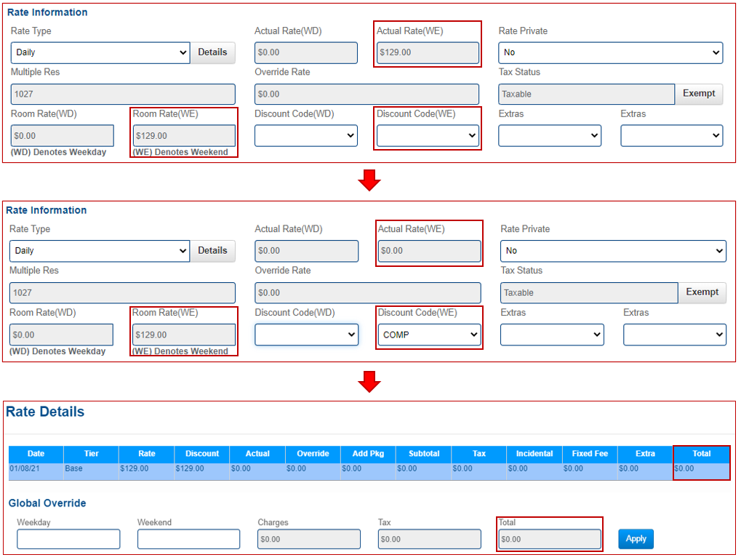Viewport: 741px width, 560px height.
Task: Click the Tax column header in Rate Details table
Action: pos(479,454)
